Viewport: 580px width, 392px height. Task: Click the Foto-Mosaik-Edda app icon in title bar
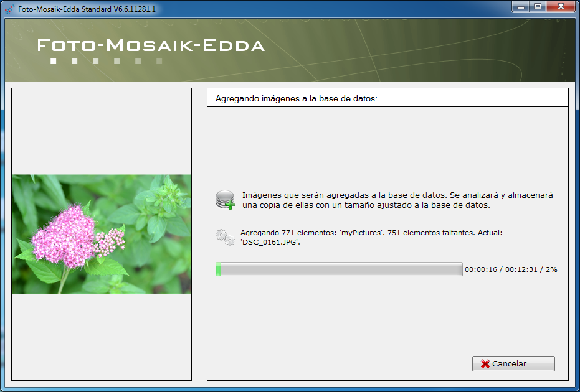point(10,9)
